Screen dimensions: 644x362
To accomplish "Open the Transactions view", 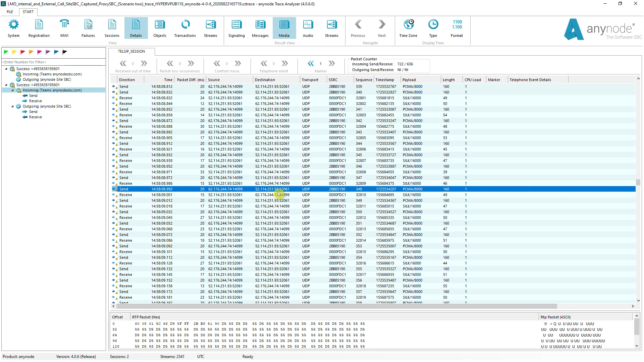I will (185, 28).
